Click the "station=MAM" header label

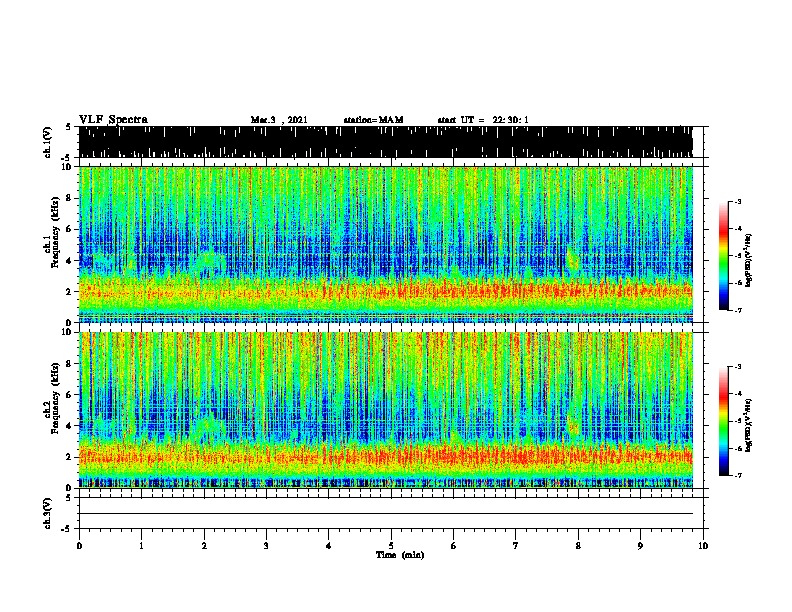[373, 120]
